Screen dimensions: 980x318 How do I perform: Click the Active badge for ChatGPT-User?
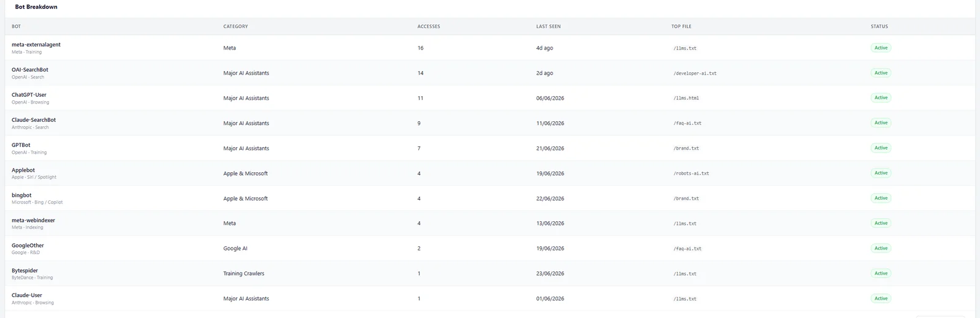tap(881, 98)
